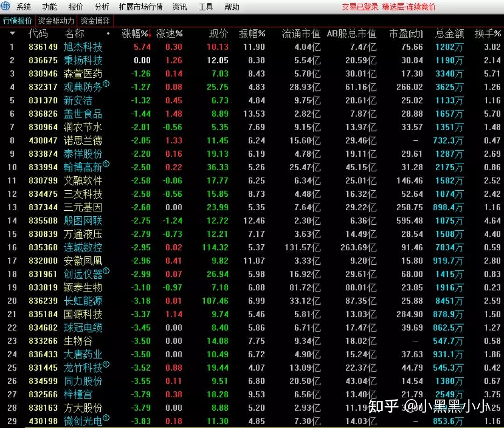Click the circled 1 marker on 翰博高新
Screen dimensions: 504x428
106,164
